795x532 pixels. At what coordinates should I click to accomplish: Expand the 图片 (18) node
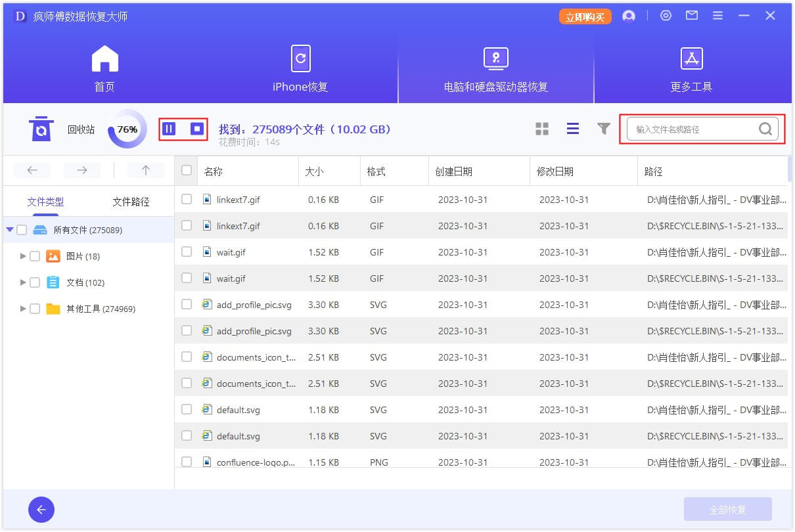(x=24, y=256)
